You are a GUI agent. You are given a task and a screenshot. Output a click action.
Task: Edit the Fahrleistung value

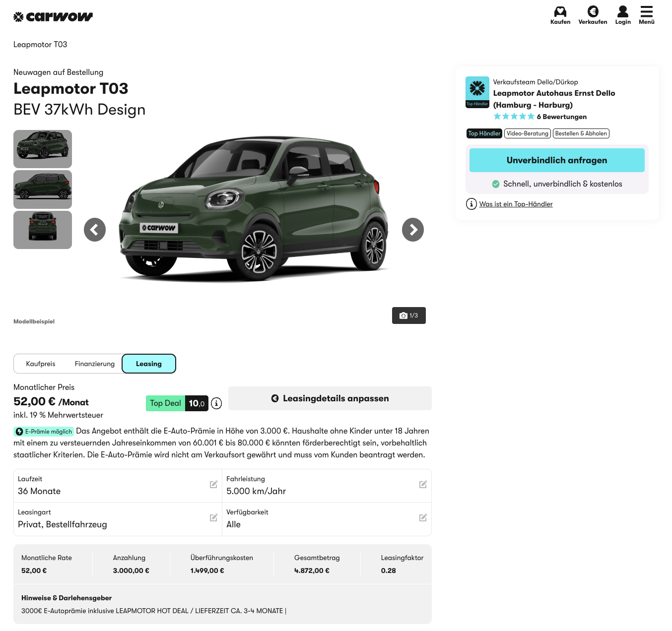point(423,485)
